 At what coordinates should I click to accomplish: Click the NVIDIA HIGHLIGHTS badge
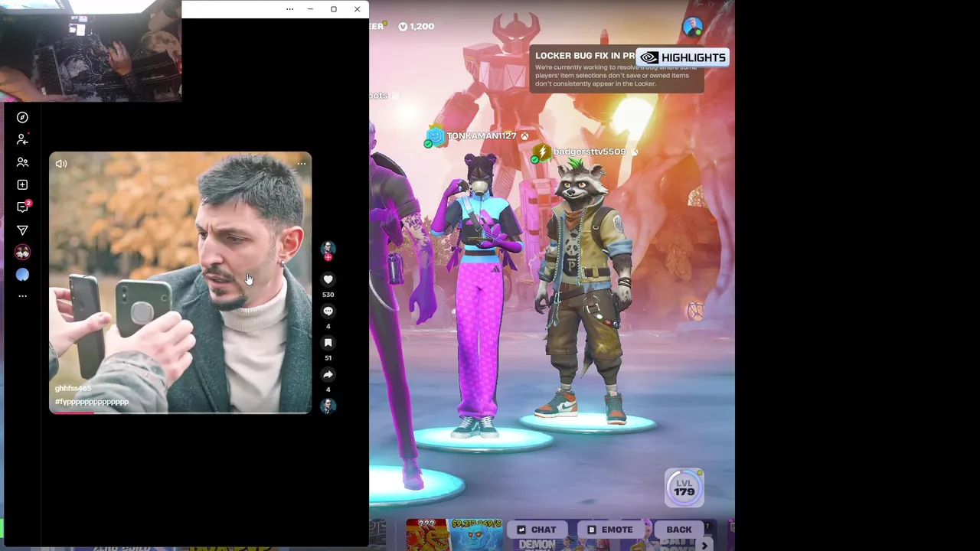682,57
